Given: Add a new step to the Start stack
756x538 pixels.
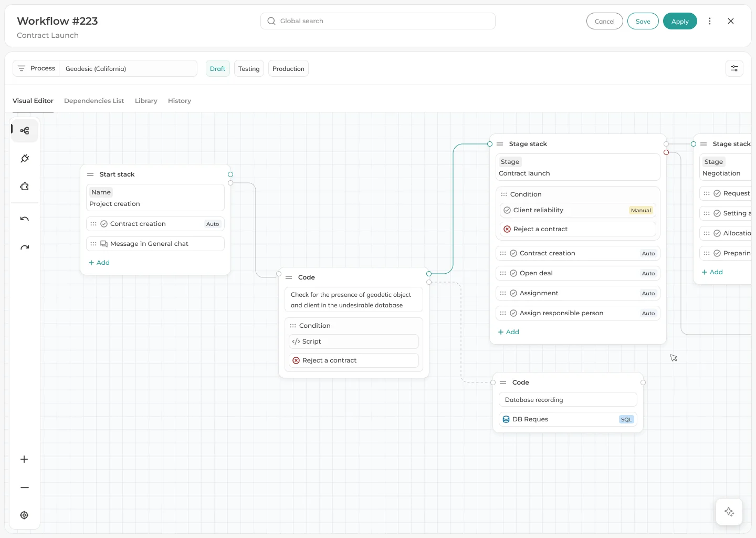Looking at the screenshot, I should (99, 262).
